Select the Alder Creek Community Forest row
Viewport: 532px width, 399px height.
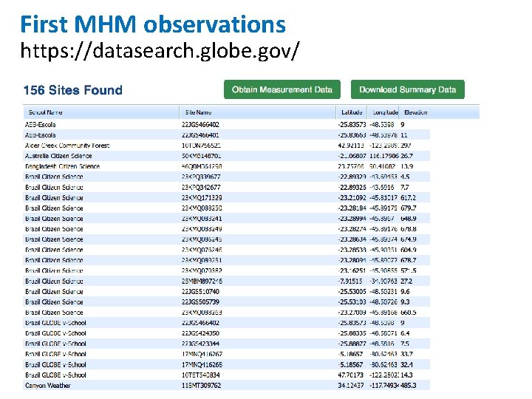(x=227, y=146)
